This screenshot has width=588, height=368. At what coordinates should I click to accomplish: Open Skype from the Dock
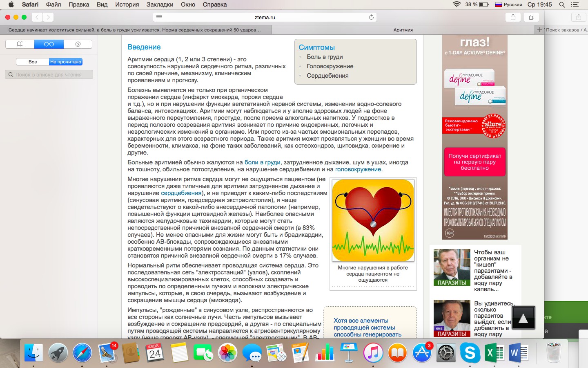coord(470,352)
